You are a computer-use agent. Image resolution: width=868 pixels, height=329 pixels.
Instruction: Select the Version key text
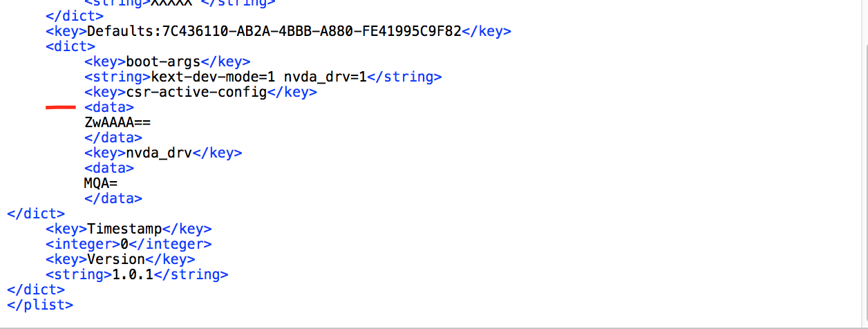point(116,259)
